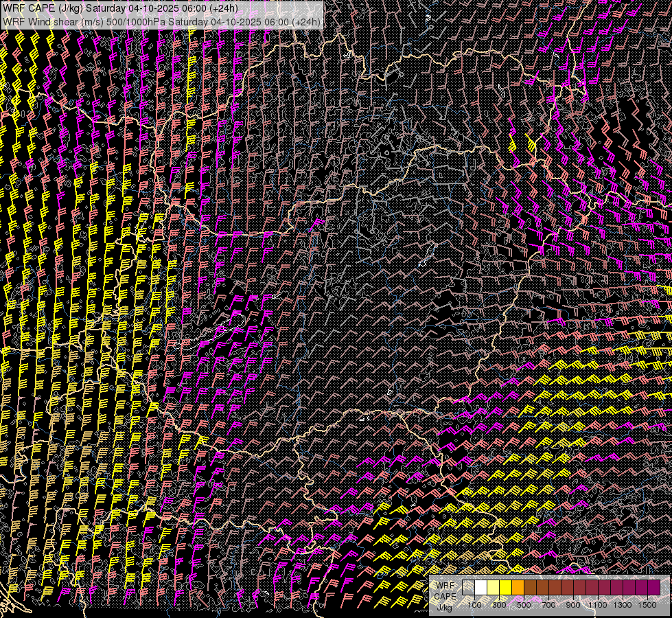Image resolution: width=672 pixels, height=618 pixels.
Task: Select the 900 label on CAPE scale
Action: 573,605
